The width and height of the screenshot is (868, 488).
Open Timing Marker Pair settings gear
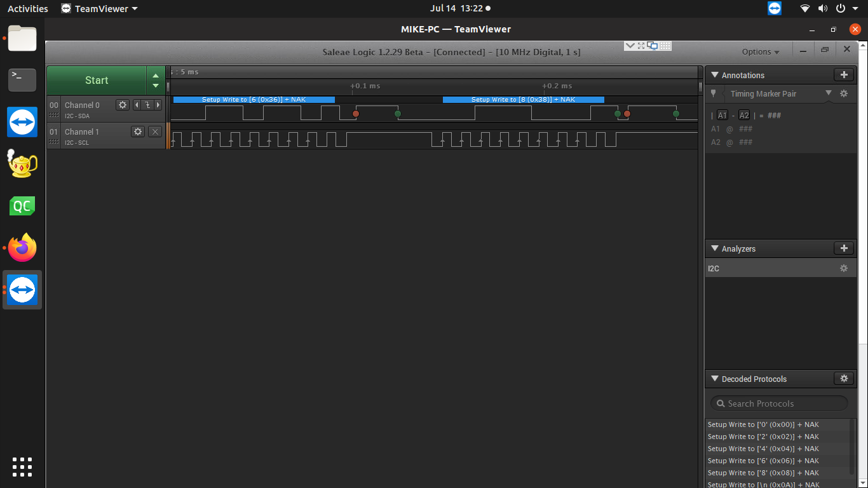pyautogui.click(x=844, y=94)
